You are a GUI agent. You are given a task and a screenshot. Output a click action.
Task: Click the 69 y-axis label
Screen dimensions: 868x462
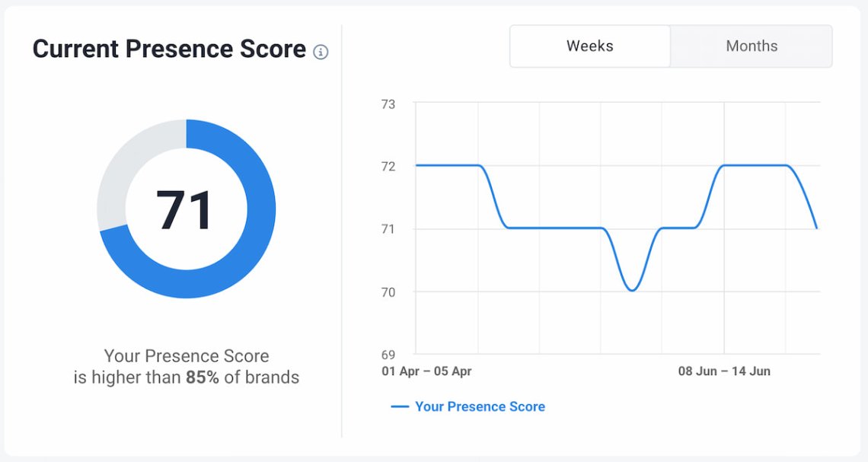[388, 355]
